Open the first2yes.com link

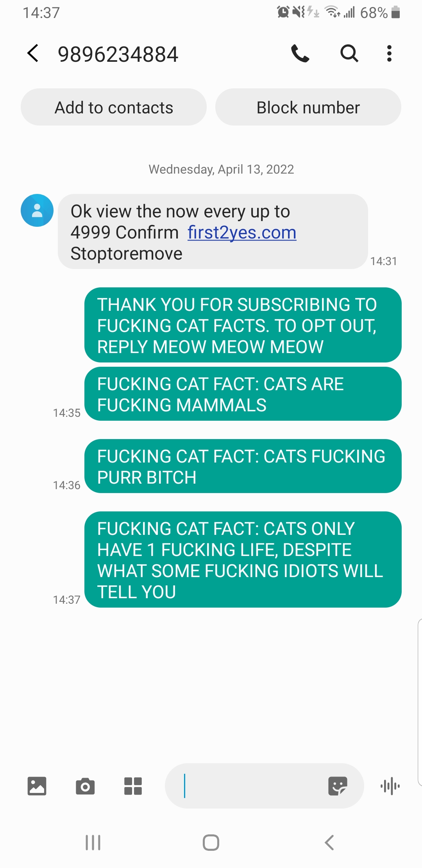point(242,233)
